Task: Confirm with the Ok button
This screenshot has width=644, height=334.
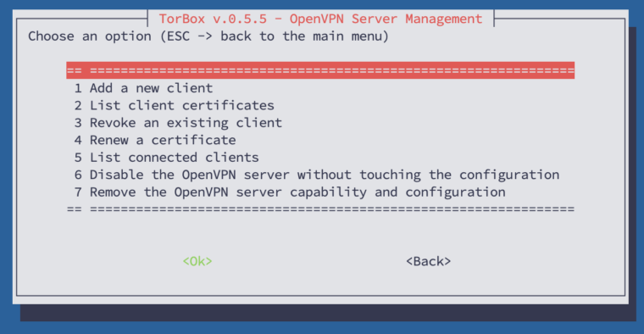Action: (197, 261)
